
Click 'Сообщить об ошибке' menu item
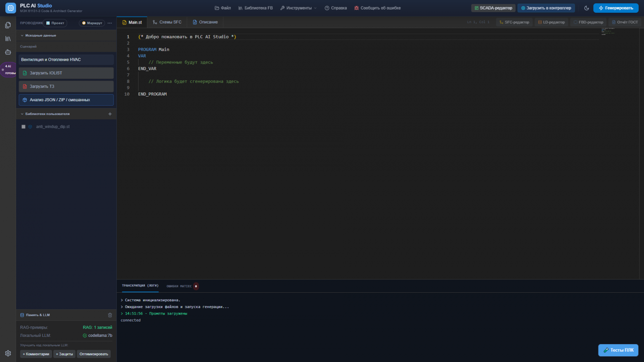377,8
